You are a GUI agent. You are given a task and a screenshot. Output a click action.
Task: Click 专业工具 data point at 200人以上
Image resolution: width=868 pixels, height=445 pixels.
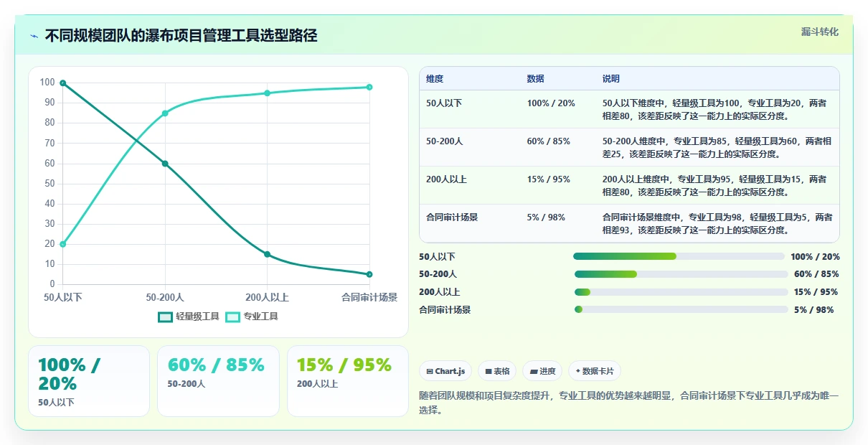click(x=268, y=93)
